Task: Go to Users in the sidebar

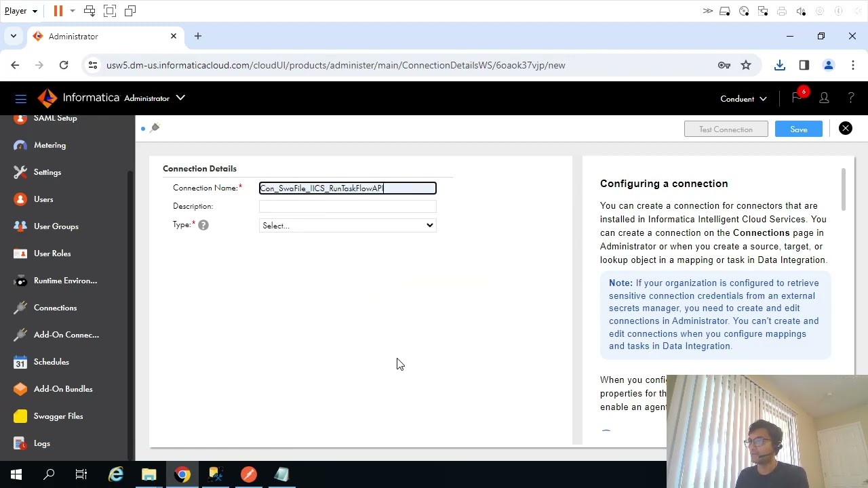Action: [43, 199]
